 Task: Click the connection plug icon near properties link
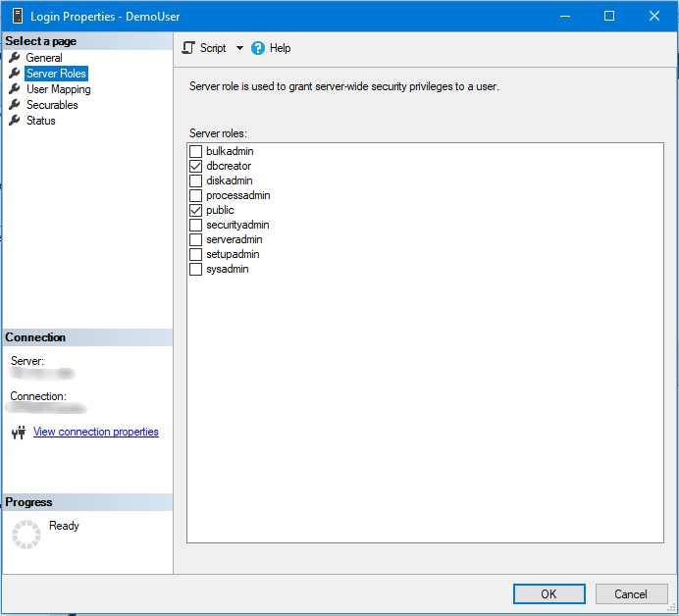pos(19,432)
